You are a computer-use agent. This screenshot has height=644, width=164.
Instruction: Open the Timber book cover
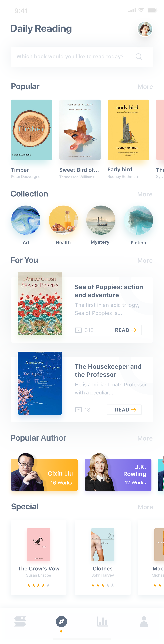click(x=31, y=130)
